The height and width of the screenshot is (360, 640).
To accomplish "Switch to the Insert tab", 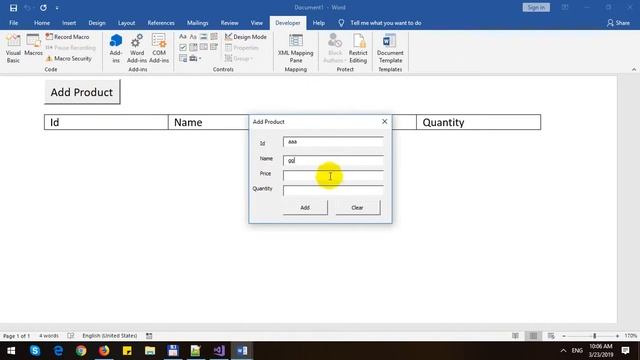I will click(69, 23).
